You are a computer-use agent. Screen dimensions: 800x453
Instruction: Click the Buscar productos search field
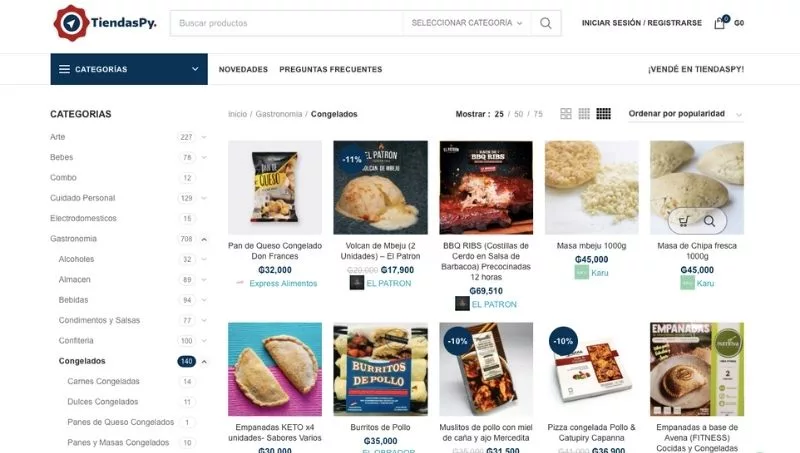click(287, 23)
